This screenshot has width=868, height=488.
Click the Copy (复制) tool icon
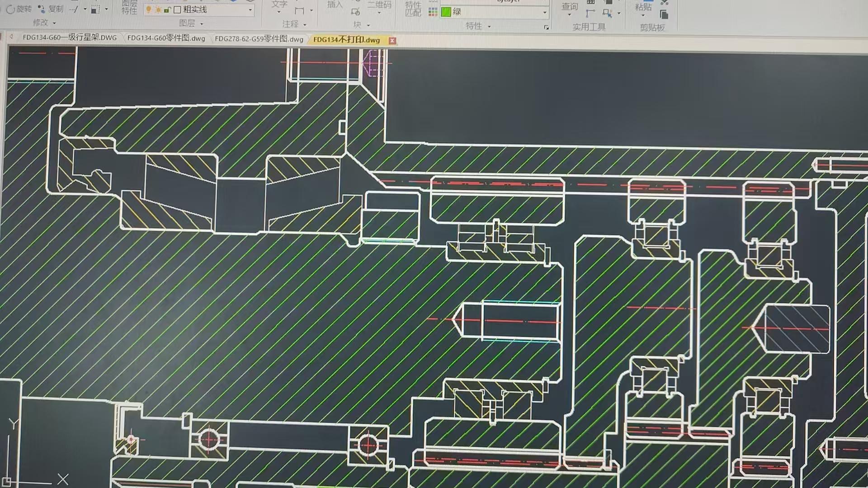pos(42,9)
